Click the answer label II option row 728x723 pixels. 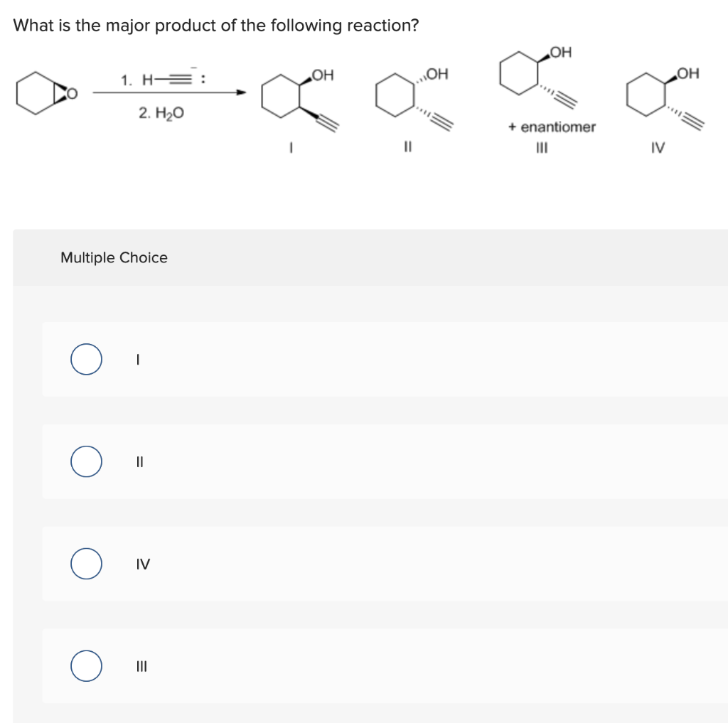pos(385,461)
